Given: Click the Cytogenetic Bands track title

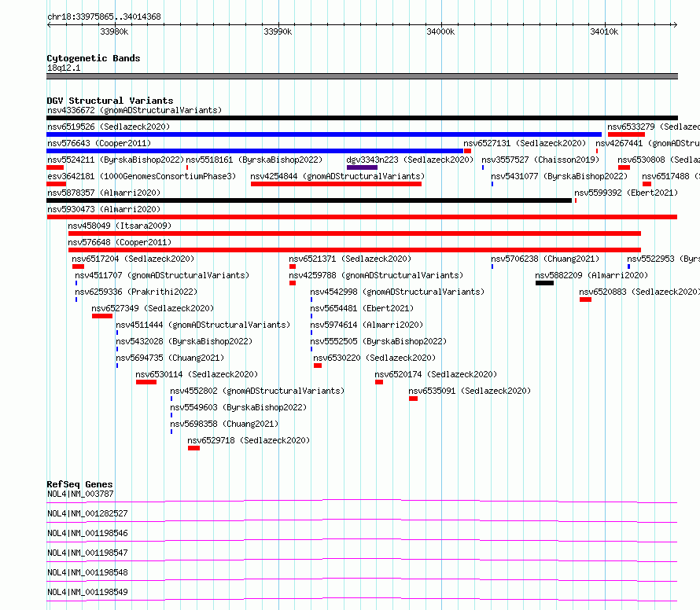Looking at the screenshot, I should 94,58.
